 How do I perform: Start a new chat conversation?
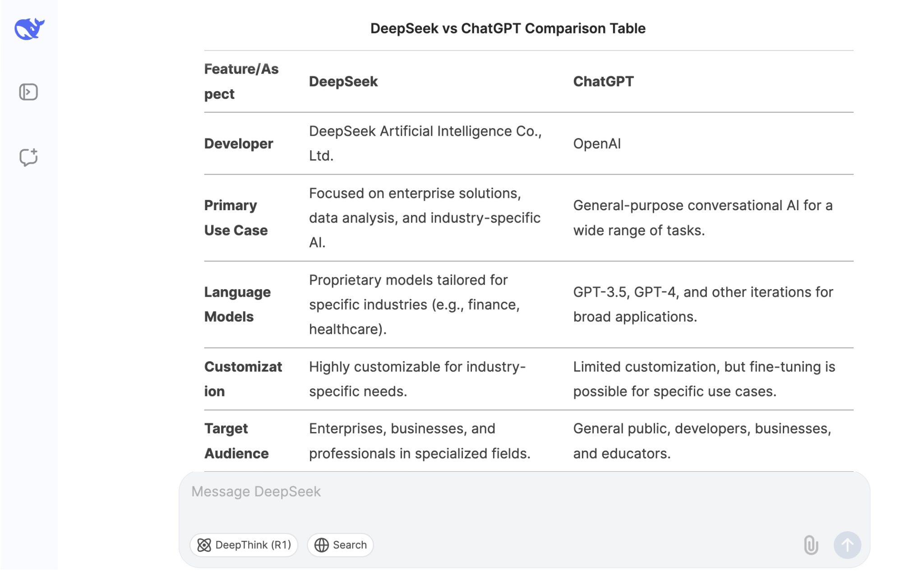28,157
